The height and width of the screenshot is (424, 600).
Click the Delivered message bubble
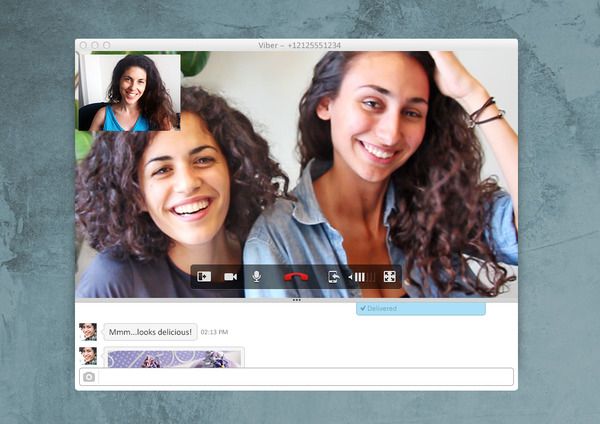420,309
